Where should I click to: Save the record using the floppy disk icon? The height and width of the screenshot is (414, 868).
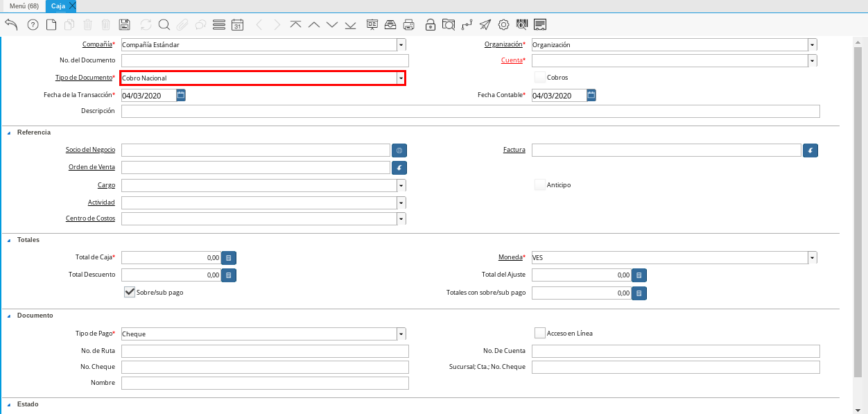tap(125, 25)
